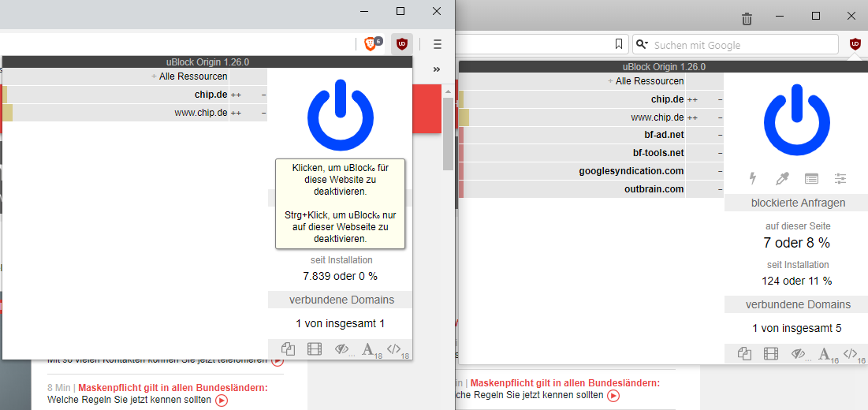The image size is (868, 410).
Task: Click '1 von insgesamt 5' in right popup
Action: [x=797, y=328]
